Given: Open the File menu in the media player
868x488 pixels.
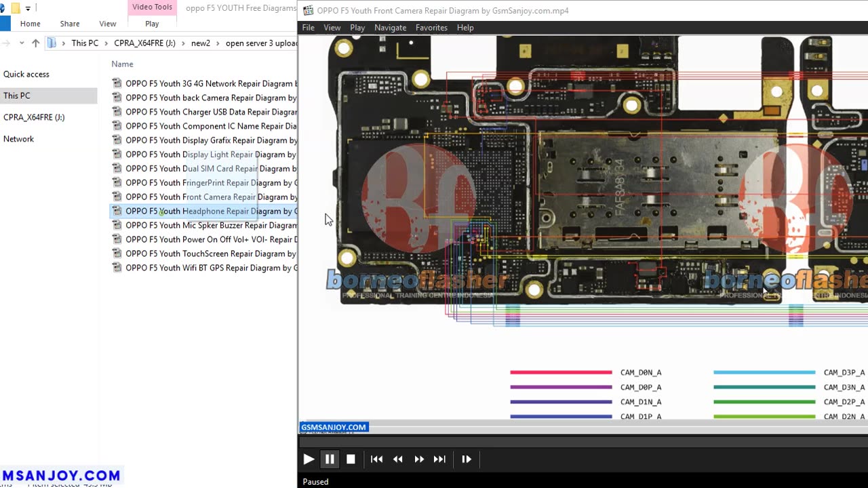Looking at the screenshot, I should click(x=308, y=28).
